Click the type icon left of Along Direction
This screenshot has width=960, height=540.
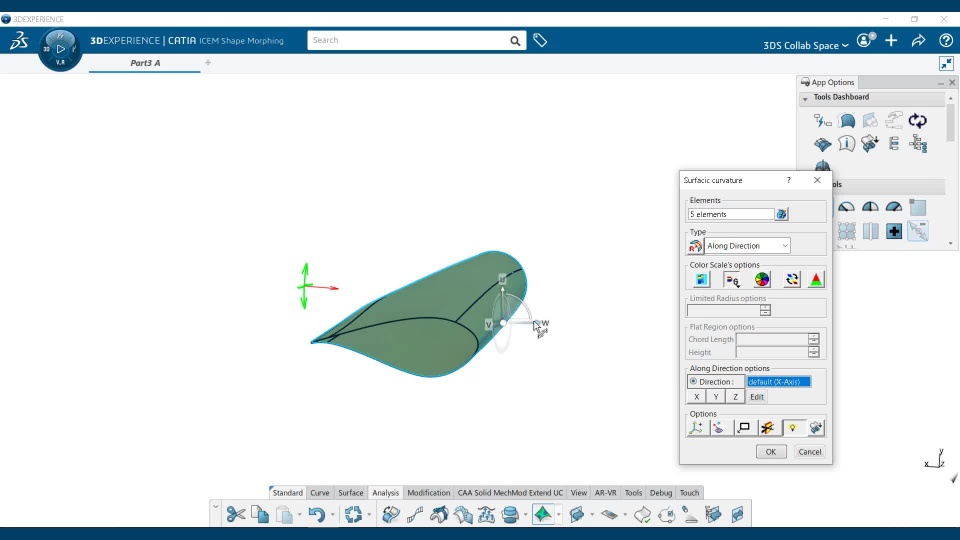pos(695,246)
